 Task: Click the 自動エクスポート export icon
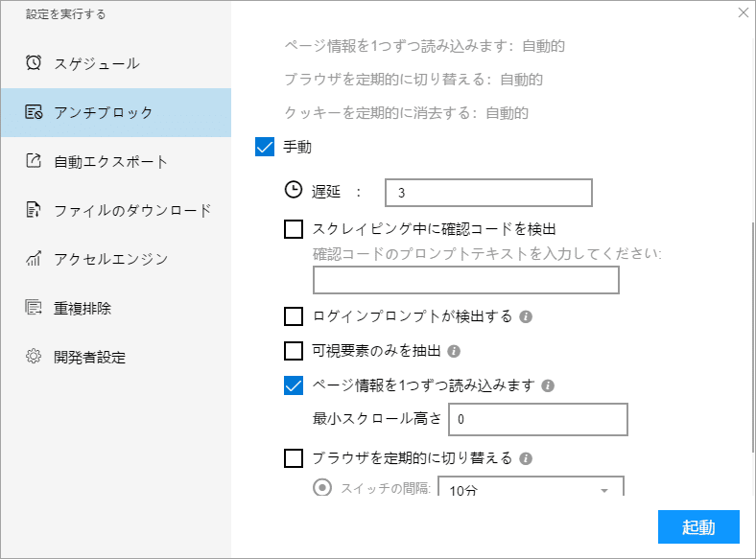[34, 160]
